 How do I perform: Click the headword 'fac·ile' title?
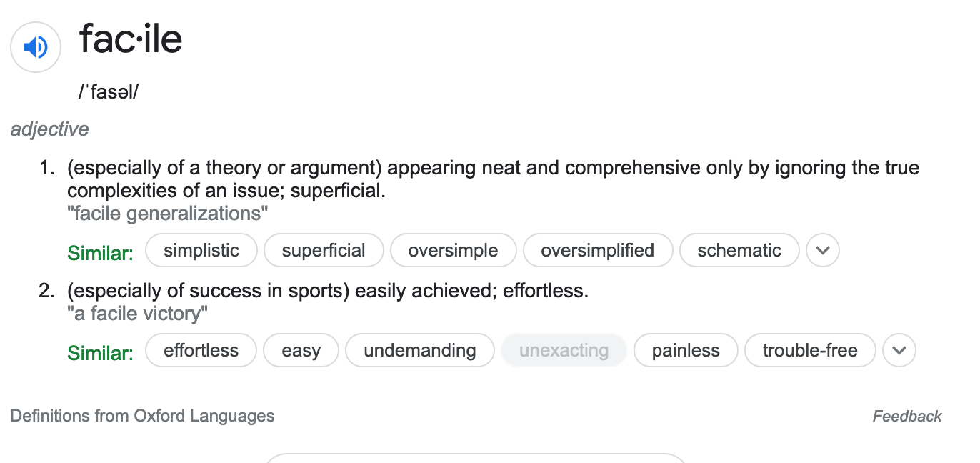[x=131, y=39]
